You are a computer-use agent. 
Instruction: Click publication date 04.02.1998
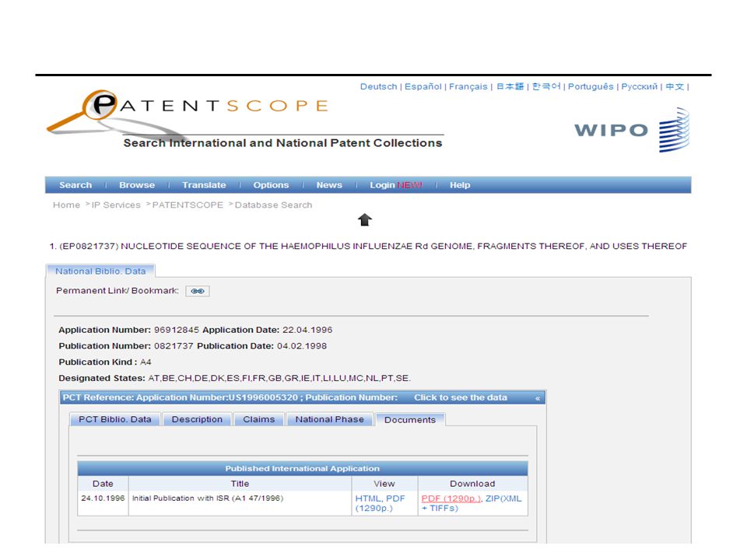tap(302, 345)
